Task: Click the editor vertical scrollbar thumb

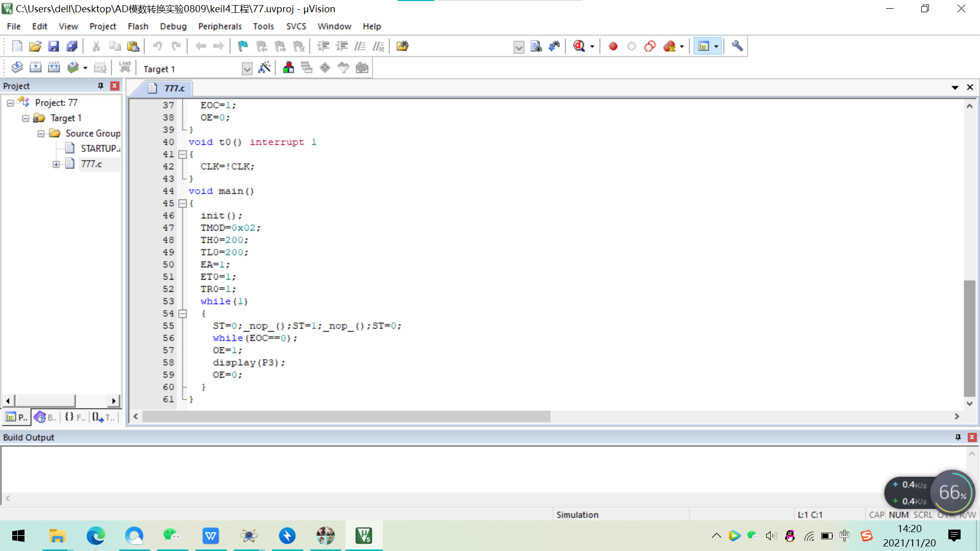Action: point(969,338)
